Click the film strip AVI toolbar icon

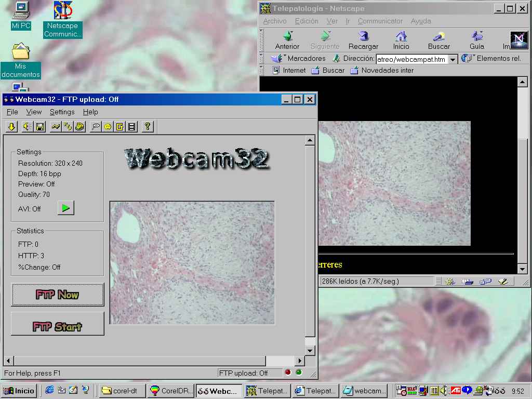[x=132, y=126]
